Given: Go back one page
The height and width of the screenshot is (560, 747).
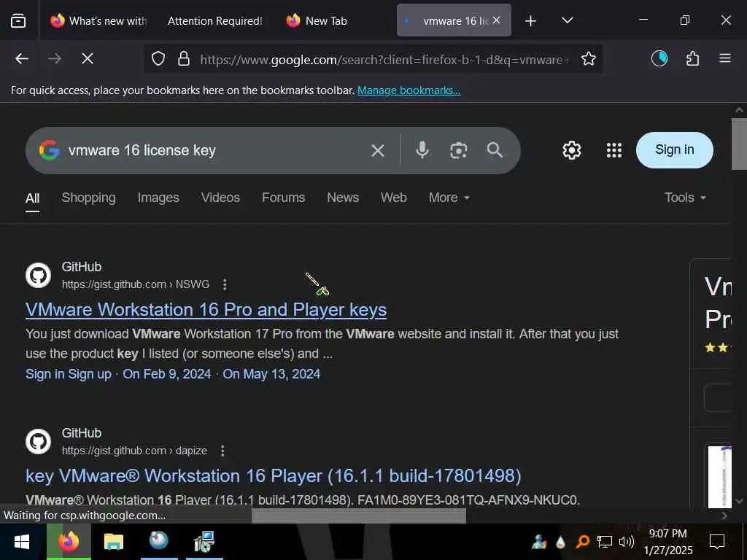Looking at the screenshot, I should pyautogui.click(x=22, y=58).
